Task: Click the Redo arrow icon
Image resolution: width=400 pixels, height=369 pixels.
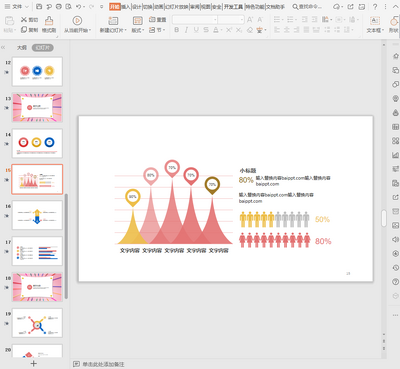Action: click(91, 7)
